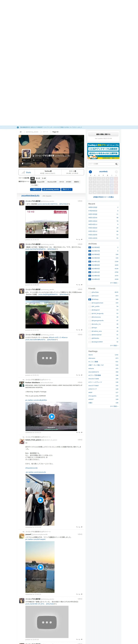Click the @xXstrong_zeroXx blue button
Image resolution: width=138 pixels, height=644 pixels.
pyautogui.click(x=51, y=190)
